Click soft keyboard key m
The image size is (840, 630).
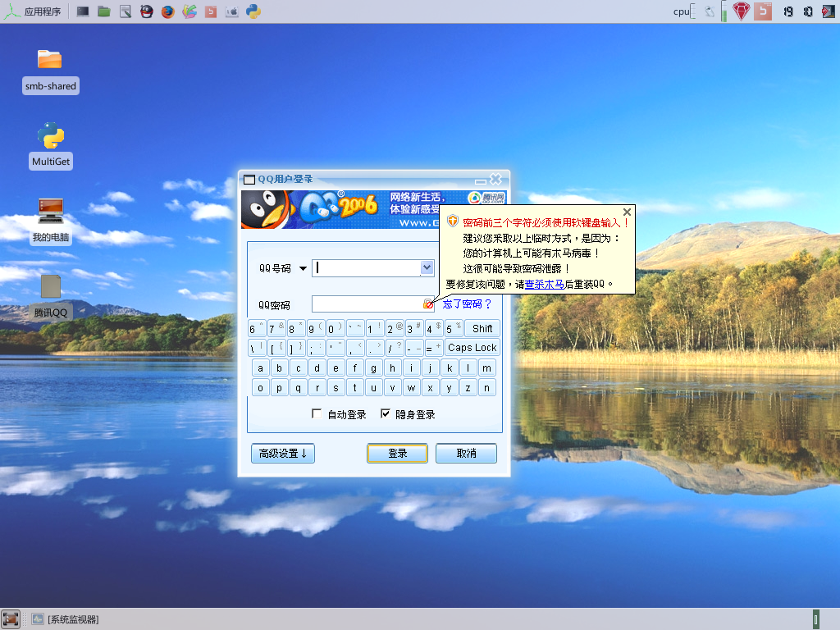(486, 368)
